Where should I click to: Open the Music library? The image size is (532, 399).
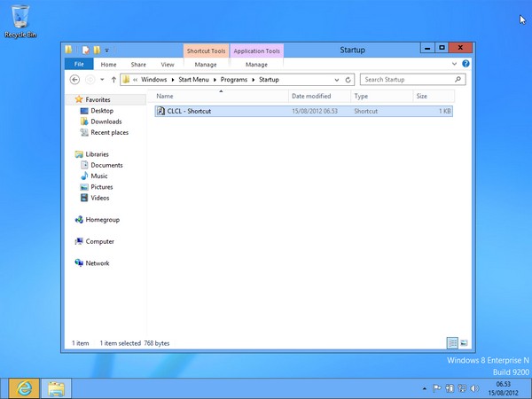(x=94, y=176)
